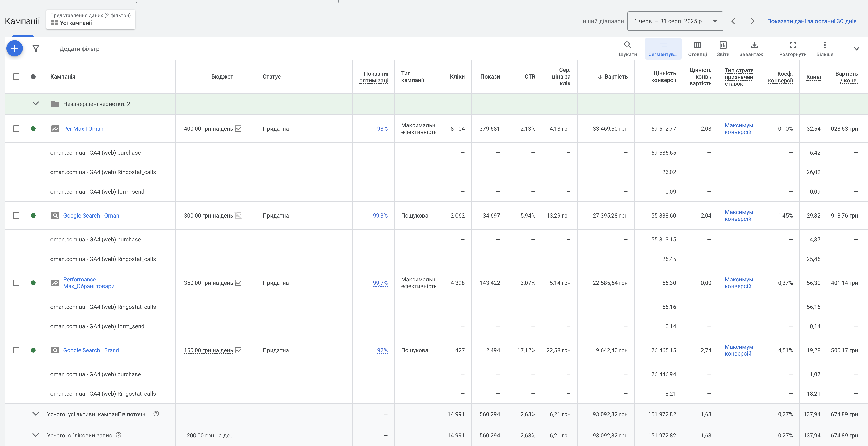Tick the Google Search | Brand checkbox
The image size is (868, 446).
tap(16, 350)
